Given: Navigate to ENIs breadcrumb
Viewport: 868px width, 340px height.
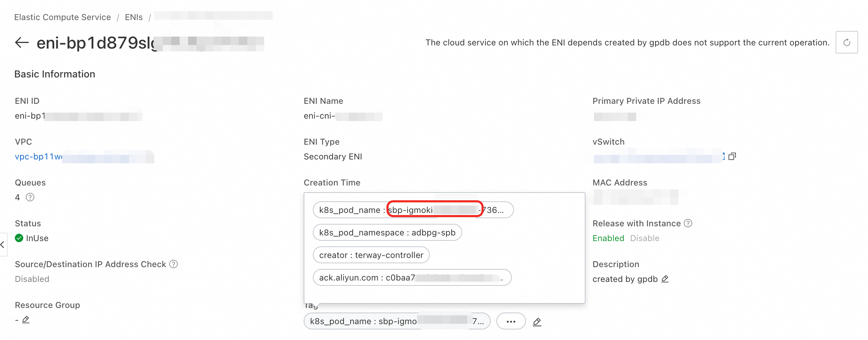Looking at the screenshot, I should click(x=134, y=17).
